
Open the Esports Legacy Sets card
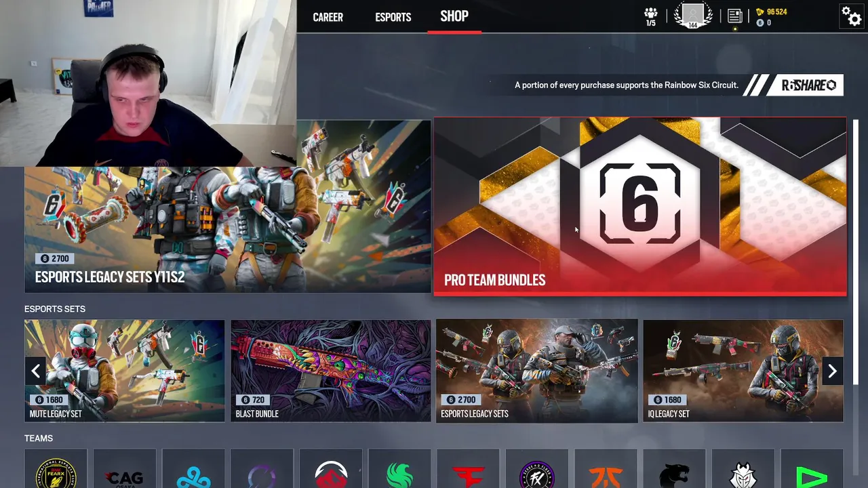(536, 371)
